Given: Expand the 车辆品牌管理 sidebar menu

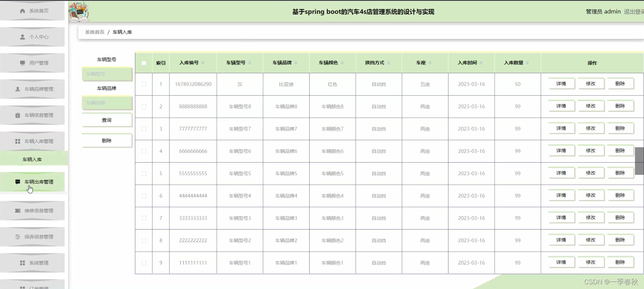Looking at the screenshot, I should coord(32,89).
